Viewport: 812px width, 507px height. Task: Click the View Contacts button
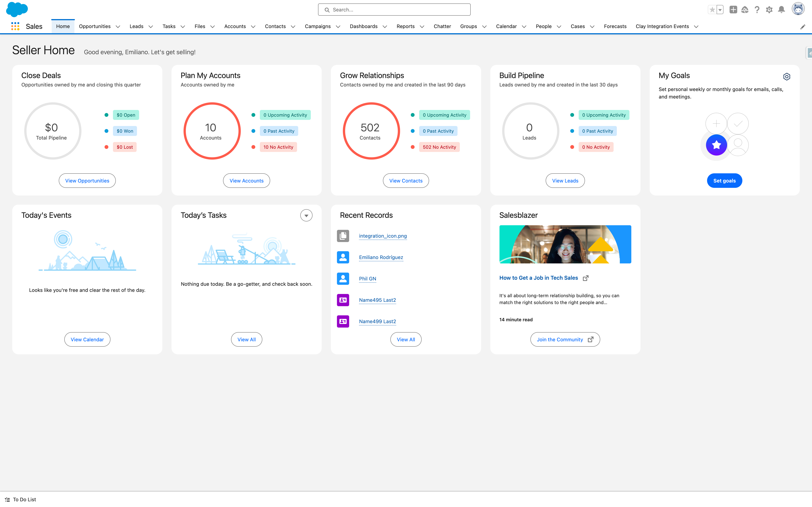[406, 181]
